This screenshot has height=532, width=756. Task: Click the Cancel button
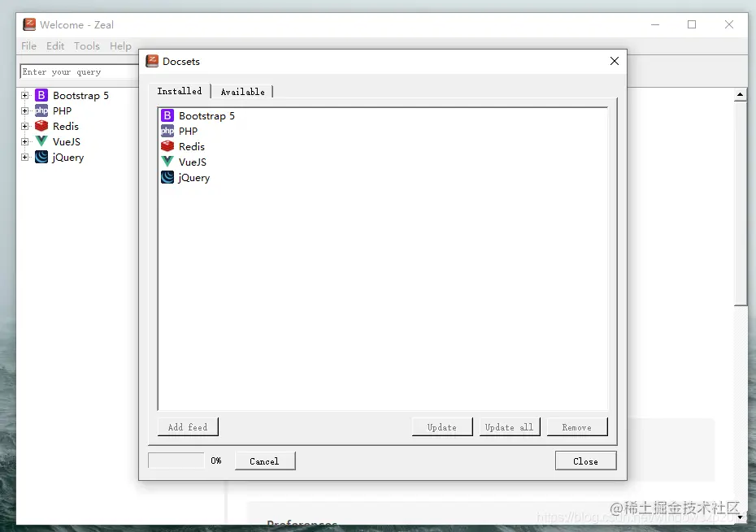pyautogui.click(x=265, y=461)
